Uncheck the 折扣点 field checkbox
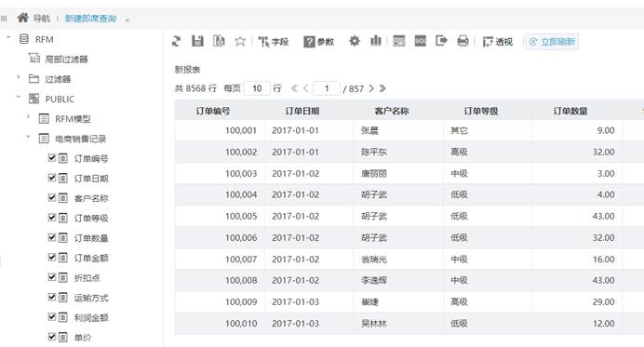The width and height of the screenshot is (644, 347). tap(52, 277)
